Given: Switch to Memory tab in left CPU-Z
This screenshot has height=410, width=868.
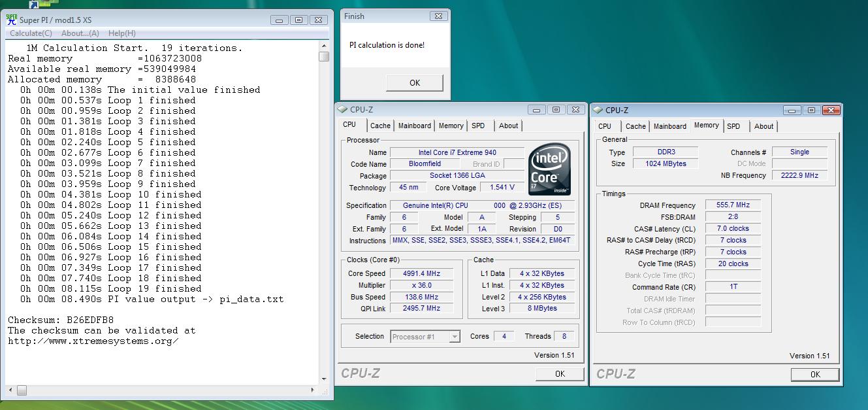Looking at the screenshot, I should pyautogui.click(x=451, y=126).
